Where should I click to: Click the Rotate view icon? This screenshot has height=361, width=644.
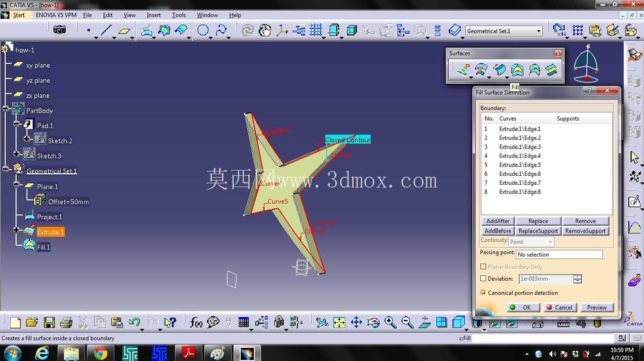click(373, 323)
